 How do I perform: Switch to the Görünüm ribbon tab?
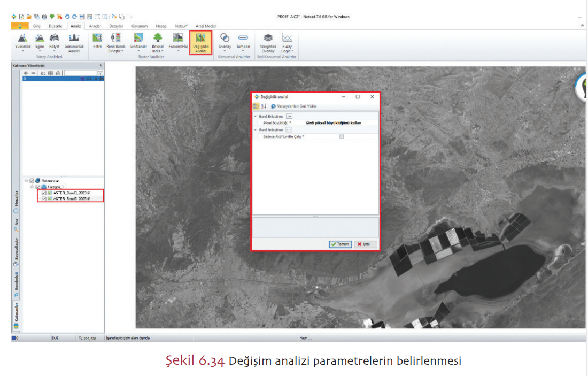(x=139, y=26)
